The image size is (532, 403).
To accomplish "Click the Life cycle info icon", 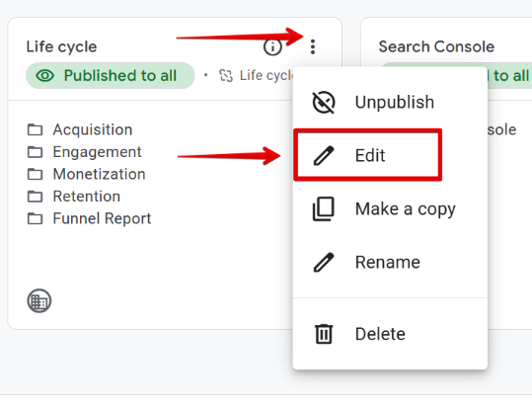I will click(x=272, y=46).
